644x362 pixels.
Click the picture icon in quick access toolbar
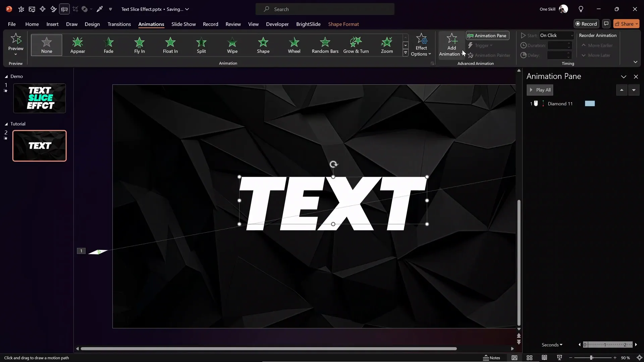tap(32, 9)
